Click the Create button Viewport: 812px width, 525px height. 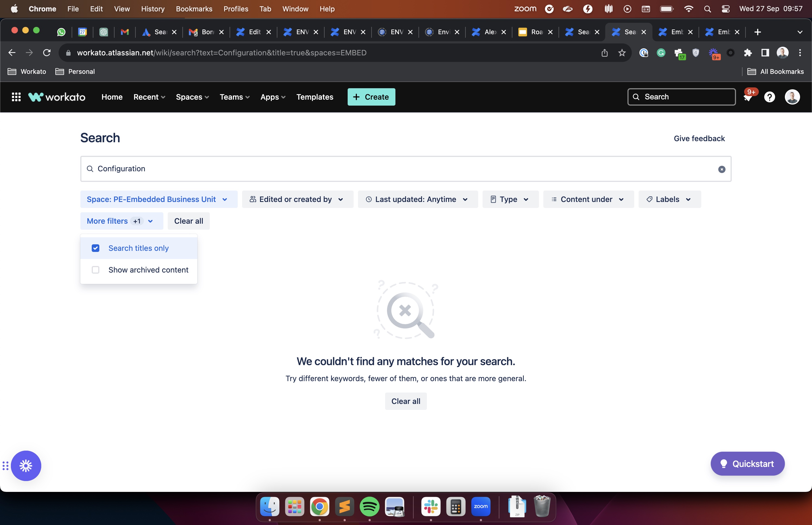pos(371,97)
